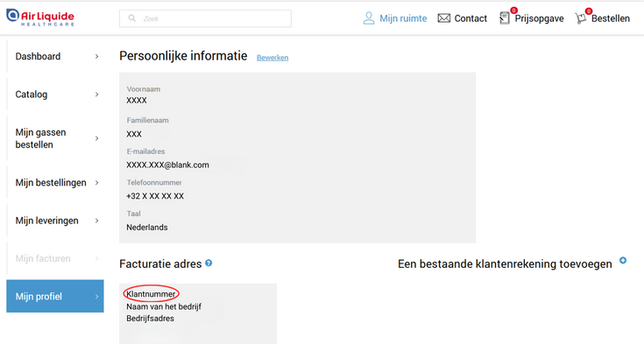Image resolution: width=644 pixels, height=344 pixels.
Task: Click the email value XXXX.XXX@blank.com
Action: coord(167,165)
